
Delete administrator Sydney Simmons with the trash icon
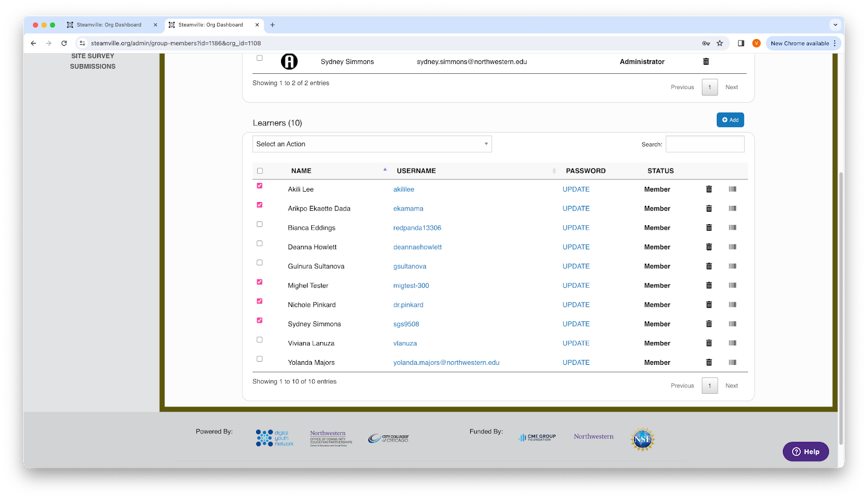point(706,61)
